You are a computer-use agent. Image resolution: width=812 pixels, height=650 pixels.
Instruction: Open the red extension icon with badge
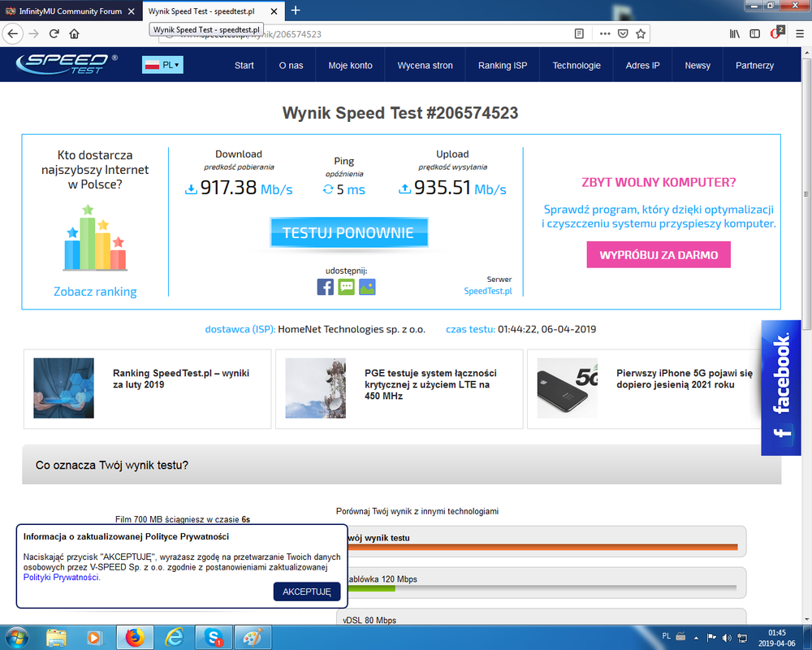point(776,32)
